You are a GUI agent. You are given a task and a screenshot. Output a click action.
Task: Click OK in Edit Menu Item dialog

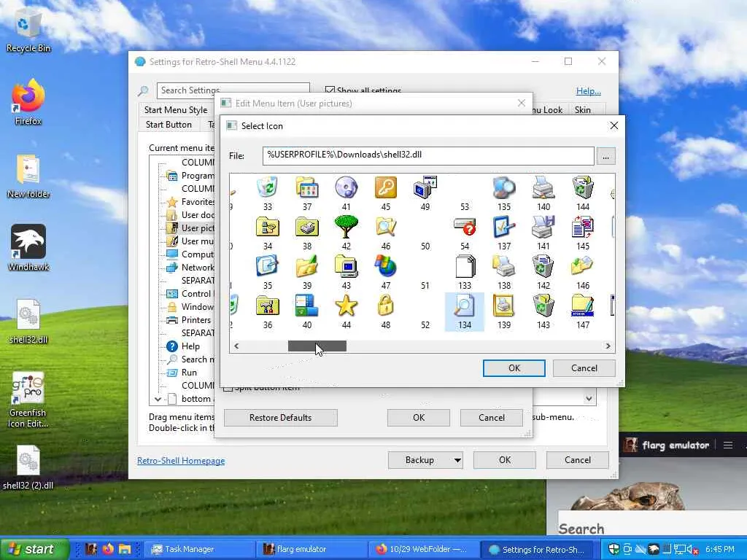click(419, 418)
